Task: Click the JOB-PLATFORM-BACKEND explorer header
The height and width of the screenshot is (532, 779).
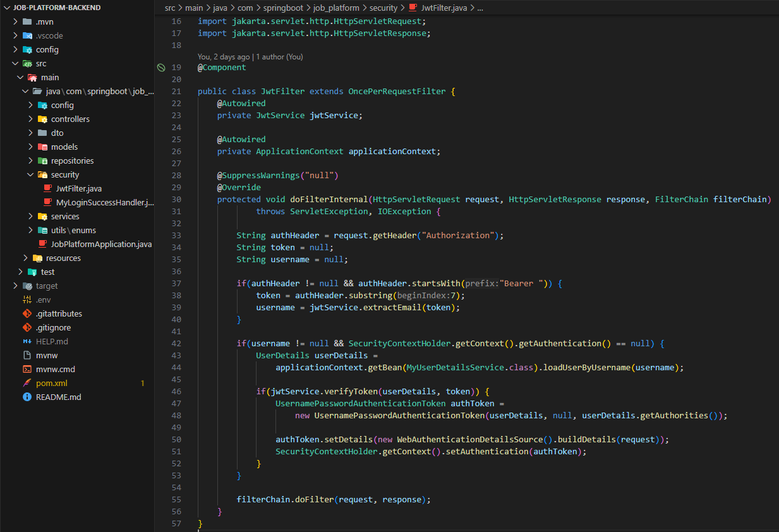Action: point(57,7)
